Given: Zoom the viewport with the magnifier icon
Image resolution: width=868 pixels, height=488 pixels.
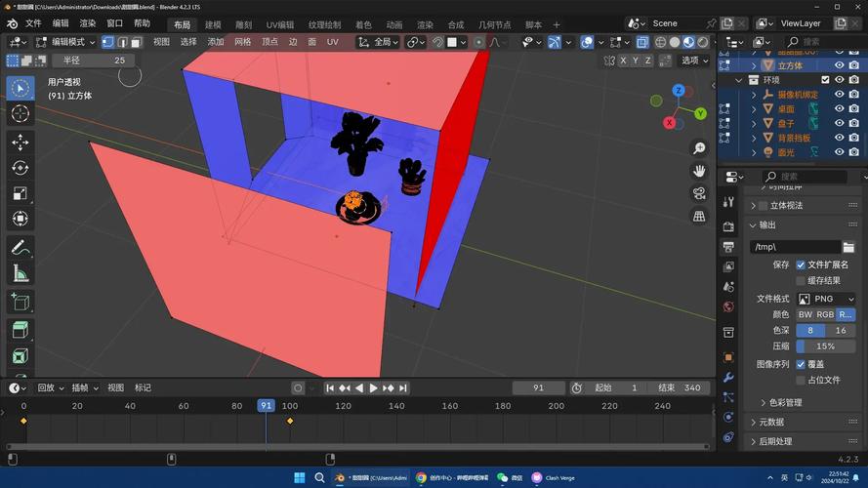Looking at the screenshot, I should tap(699, 147).
